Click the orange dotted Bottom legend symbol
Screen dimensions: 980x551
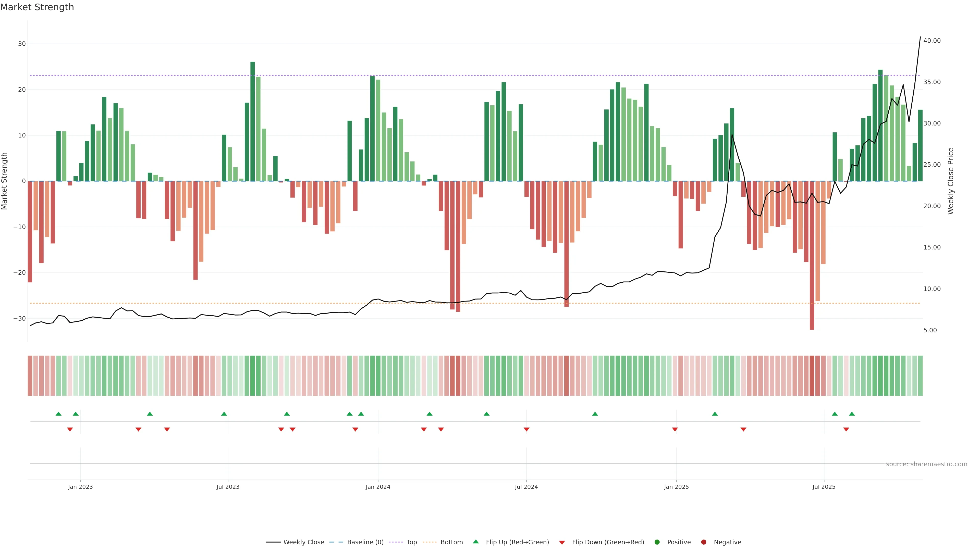pyautogui.click(x=430, y=542)
